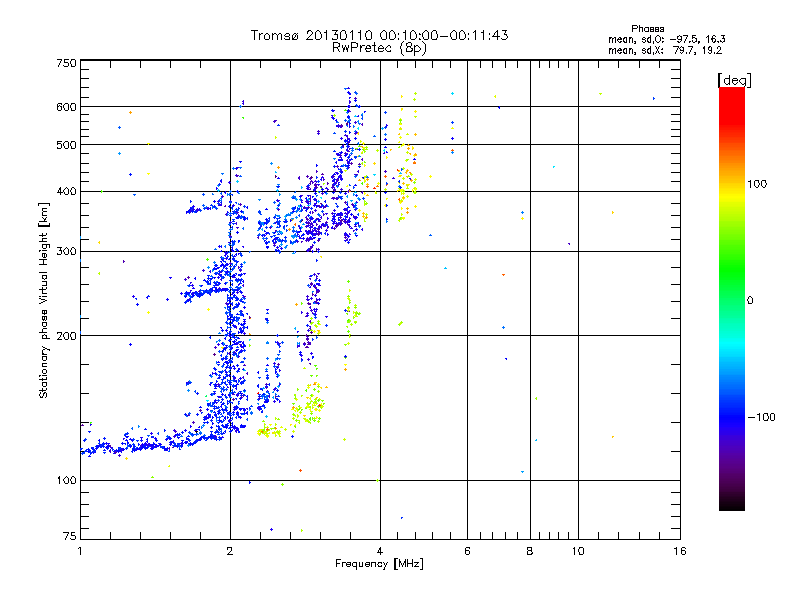Select the "mean, sd,X: 79.7, 19.2" line
The image size is (800, 600).
point(665,50)
